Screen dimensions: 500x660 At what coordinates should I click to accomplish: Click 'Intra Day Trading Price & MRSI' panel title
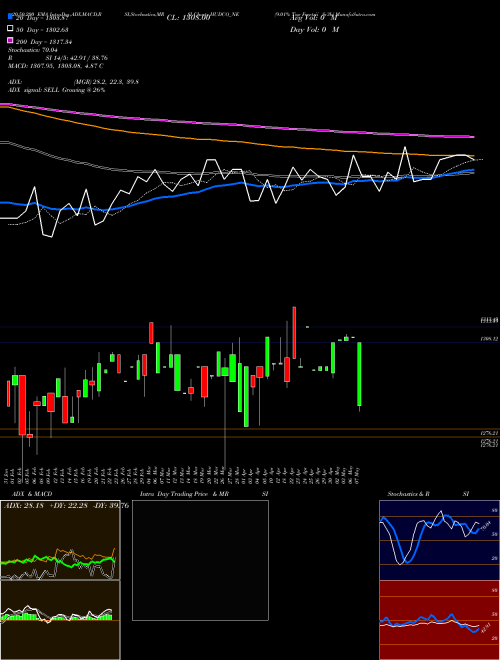[x=204, y=494]
